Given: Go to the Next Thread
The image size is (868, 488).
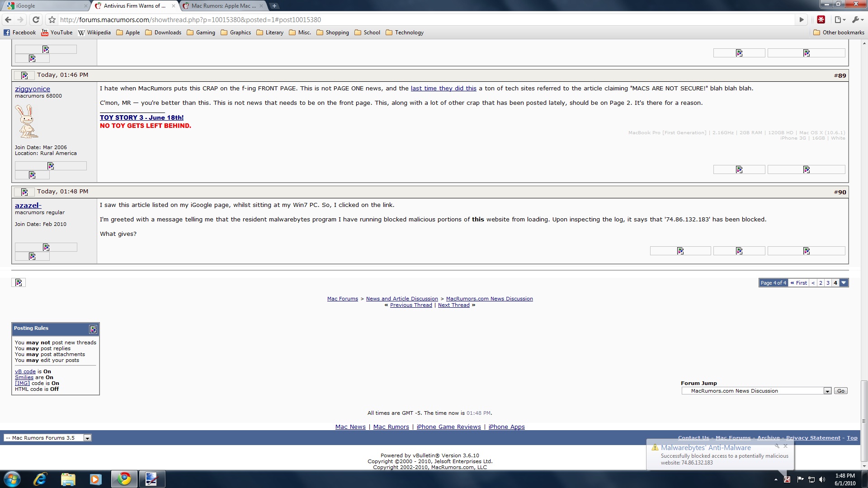Looking at the screenshot, I should pos(454,305).
